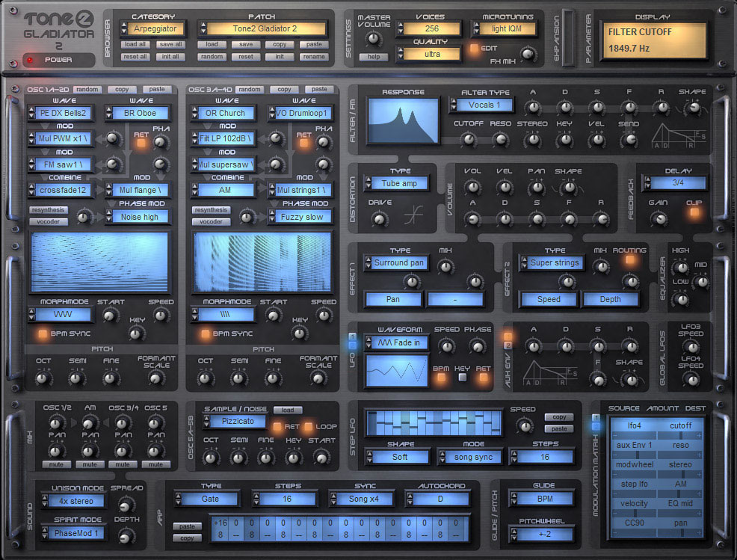Screen dimensions: 737x560
Task: Toggle the Effect 2 Routing light
Action: tap(630, 259)
